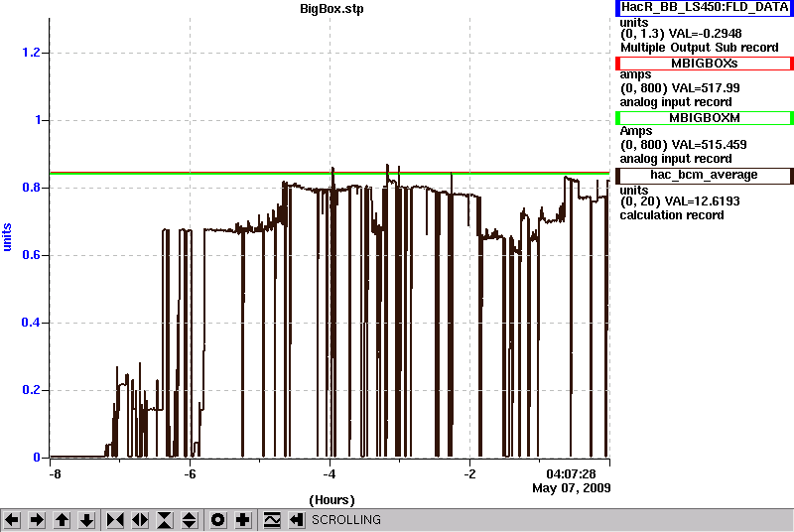794x532 pixels.
Task: Click the waveform graph icon in toolbar
Action: [x=272, y=520]
